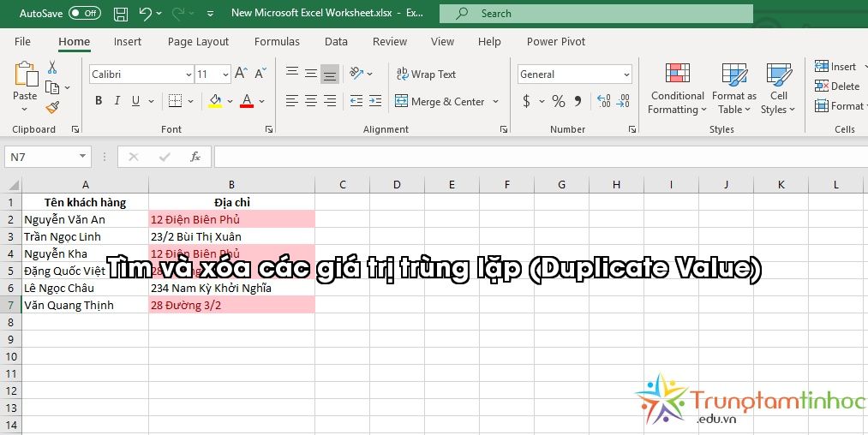Open Cell Styles gallery
Viewport: 868px width, 435px height.
(778, 88)
